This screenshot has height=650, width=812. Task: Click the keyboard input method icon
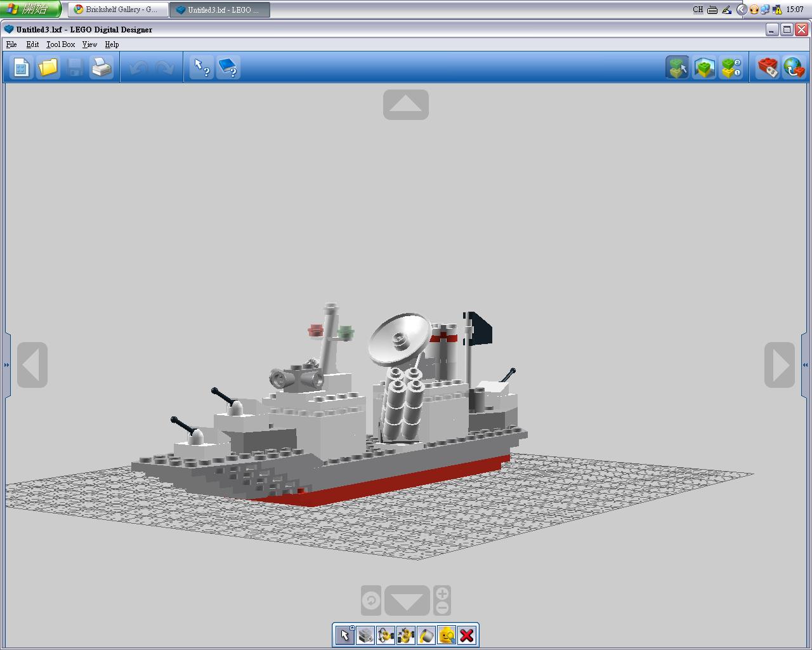[712, 10]
